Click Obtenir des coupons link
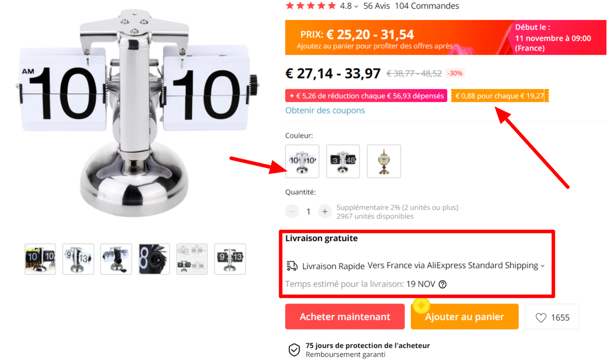The image size is (615, 364). coord(325,111)
